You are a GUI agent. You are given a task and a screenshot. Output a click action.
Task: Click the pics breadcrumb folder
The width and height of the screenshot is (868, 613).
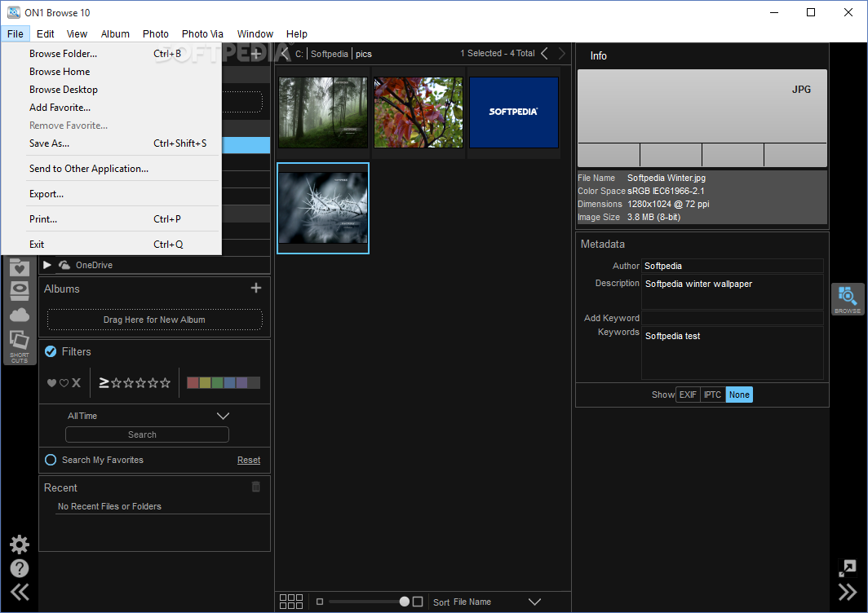pyautogui.click(x=364, y=54)
